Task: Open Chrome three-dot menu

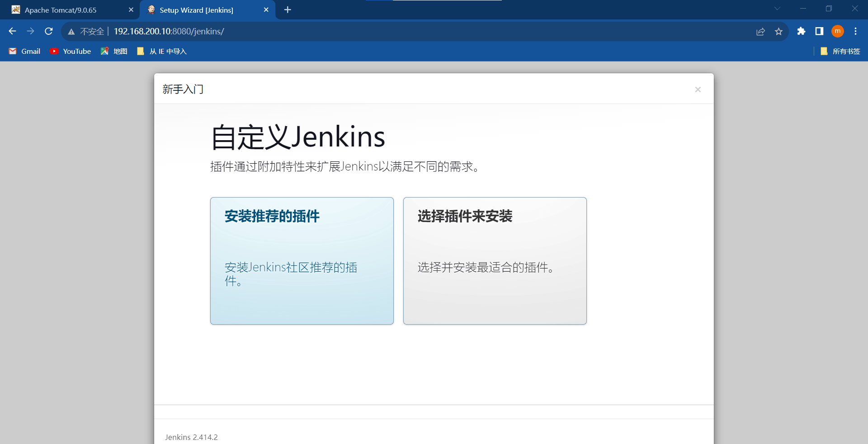Action: pyautogui.click(x=855, y=31)
